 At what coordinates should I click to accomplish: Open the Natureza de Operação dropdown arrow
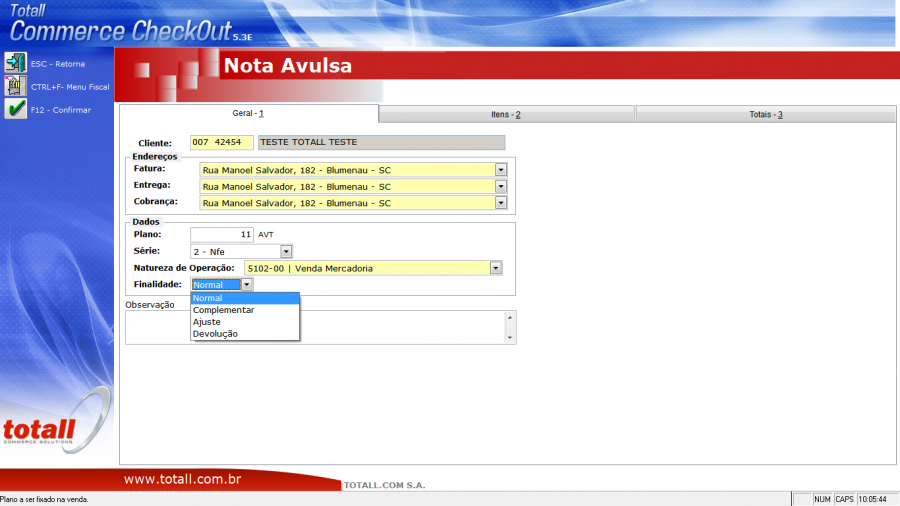tap(495, 268)
